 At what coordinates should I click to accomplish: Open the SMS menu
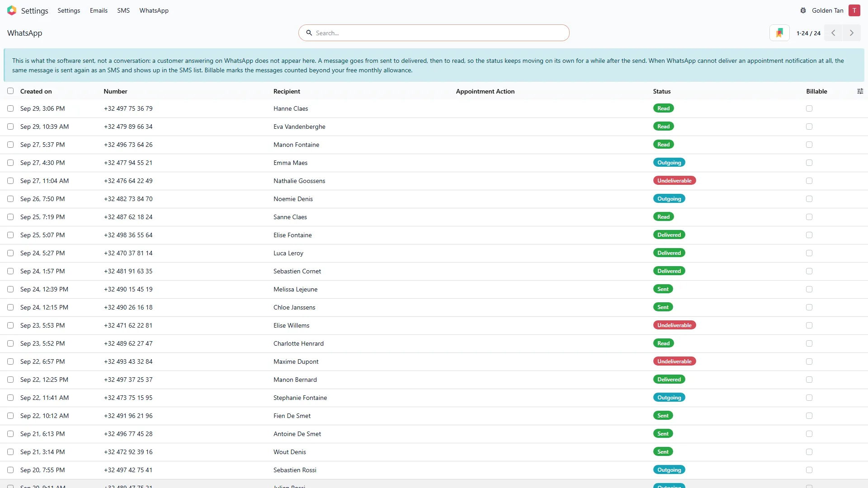click(123, 10)
